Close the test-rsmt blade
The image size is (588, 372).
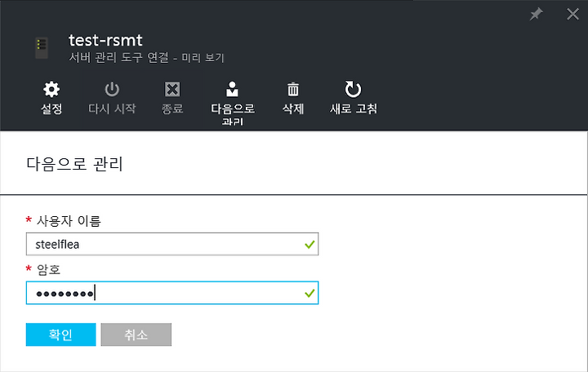572,14
